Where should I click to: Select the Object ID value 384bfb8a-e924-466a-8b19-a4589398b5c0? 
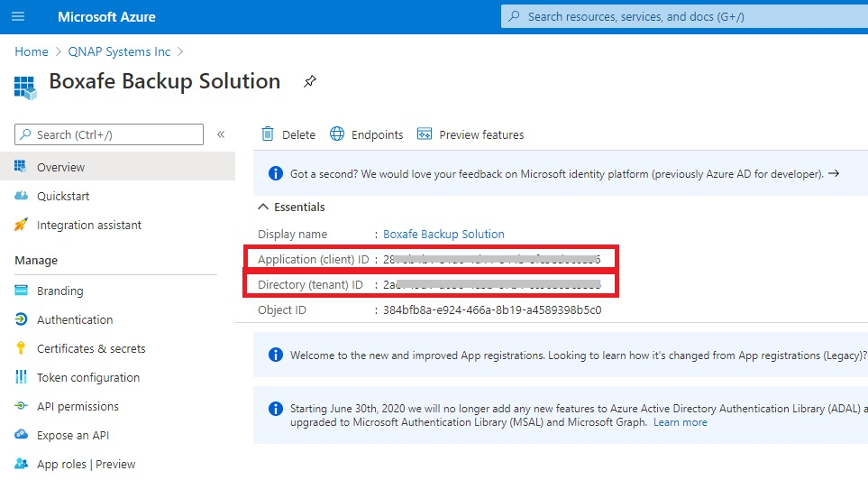tap(492, 309)
